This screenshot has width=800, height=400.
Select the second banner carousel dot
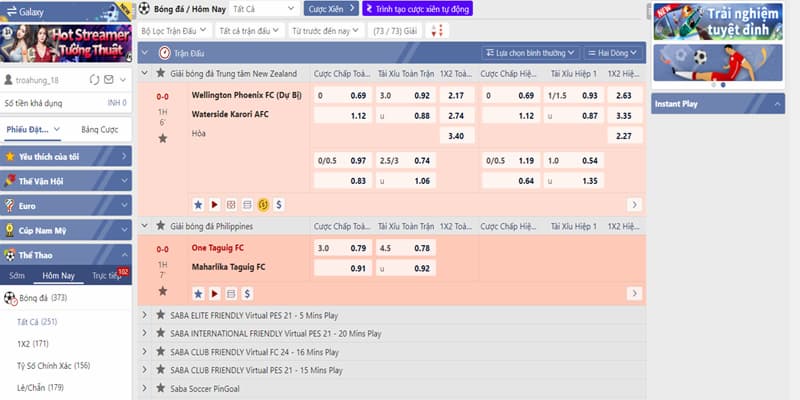pyautogui.click(x=723, y=85)
